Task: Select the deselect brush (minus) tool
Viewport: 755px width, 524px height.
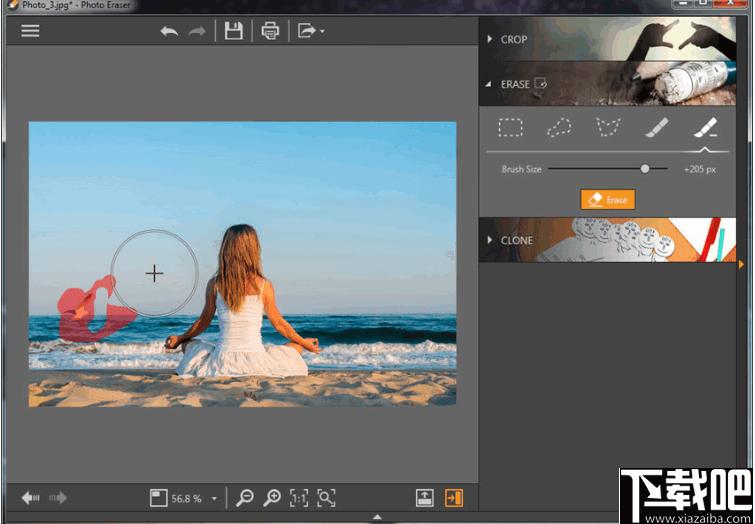Action: (706, 128)
